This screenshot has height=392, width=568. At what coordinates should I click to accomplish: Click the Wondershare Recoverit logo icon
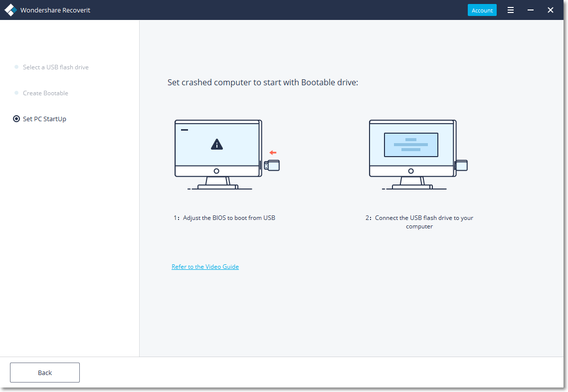point(10,10)
